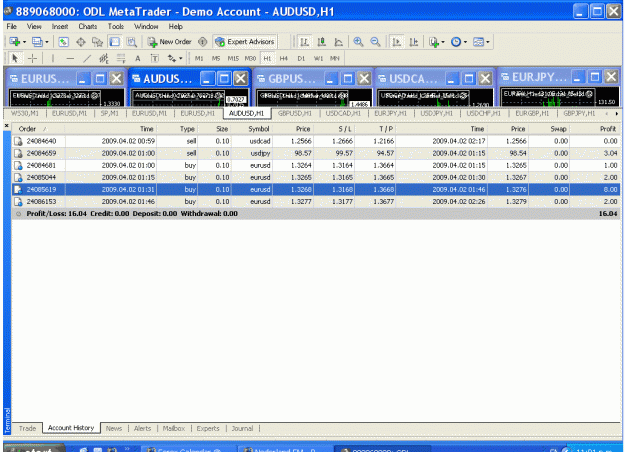Open the News terminal tab

pos(114,428)
